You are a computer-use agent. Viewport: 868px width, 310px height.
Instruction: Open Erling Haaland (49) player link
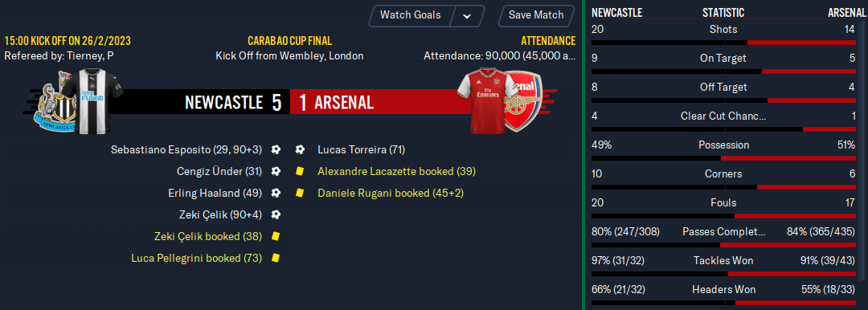coord(215,194)
